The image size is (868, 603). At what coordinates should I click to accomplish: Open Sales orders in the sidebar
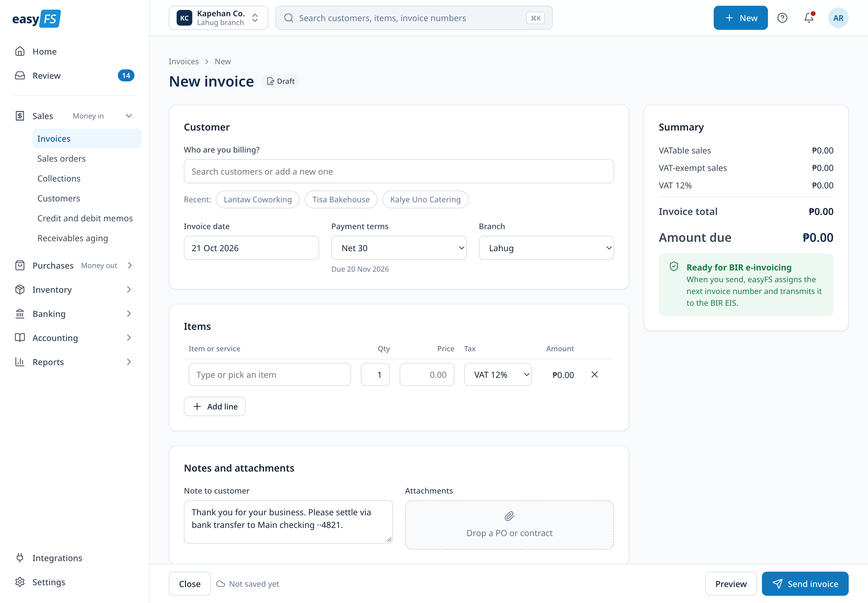[87, 159]
